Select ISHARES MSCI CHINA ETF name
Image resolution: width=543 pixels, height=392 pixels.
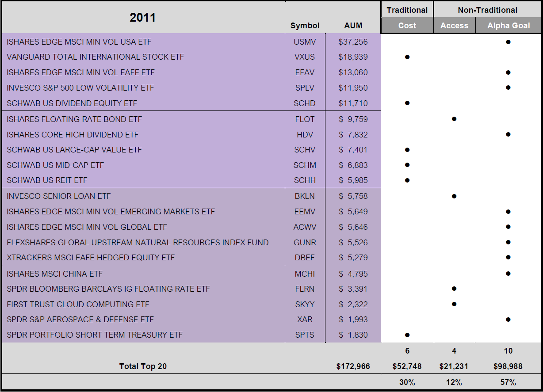click(x=54, y=274)
